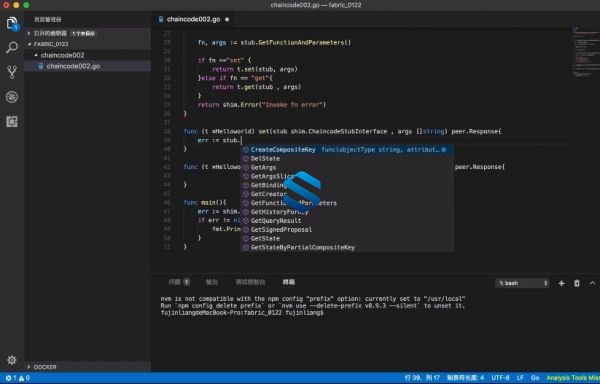Choose GetState from autocomplete list
This screenshot has width=600, height=384.
[x=347, y=239]
